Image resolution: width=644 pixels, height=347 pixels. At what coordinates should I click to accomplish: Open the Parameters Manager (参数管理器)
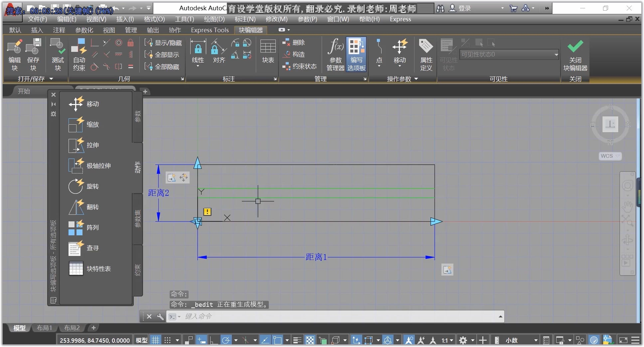point(336,54)
